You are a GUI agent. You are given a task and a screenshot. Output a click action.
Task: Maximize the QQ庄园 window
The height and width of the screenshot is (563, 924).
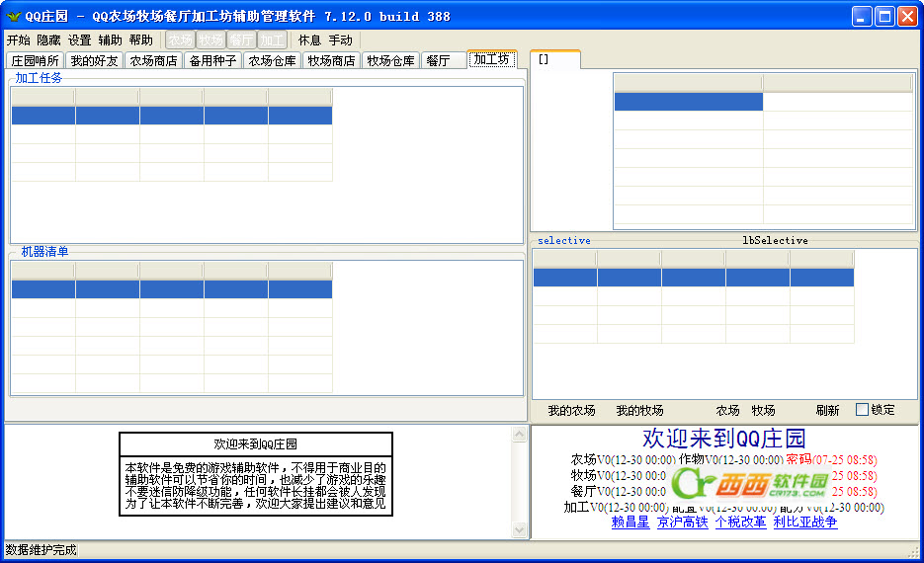coord(885,16)
